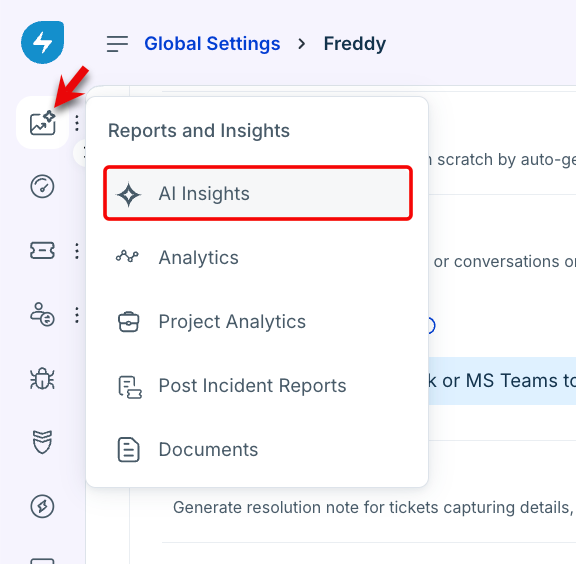Open the Tickets icon in the sidebar
The height and width of the screenshot is (564, 576).
[42, 251]
